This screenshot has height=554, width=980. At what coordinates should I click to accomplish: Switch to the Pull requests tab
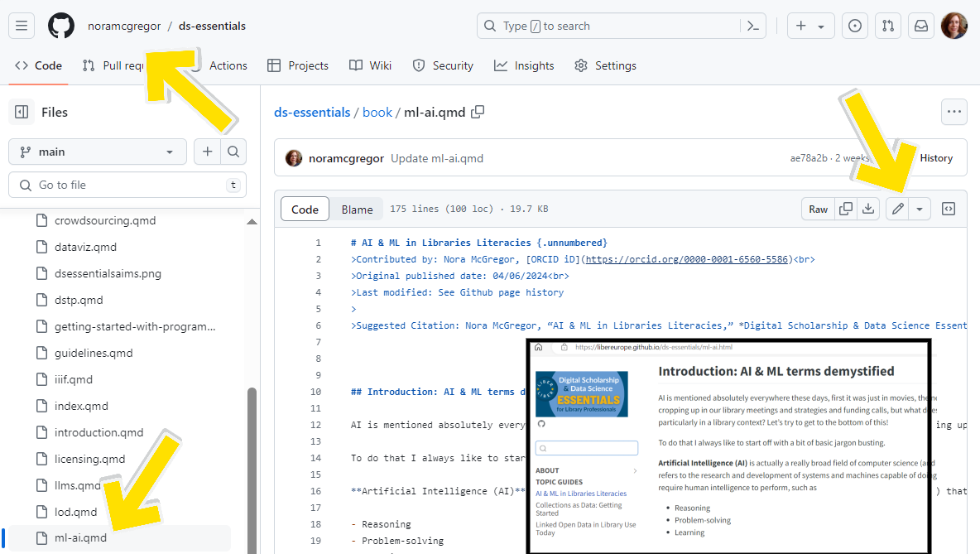(x=113, y=65)
